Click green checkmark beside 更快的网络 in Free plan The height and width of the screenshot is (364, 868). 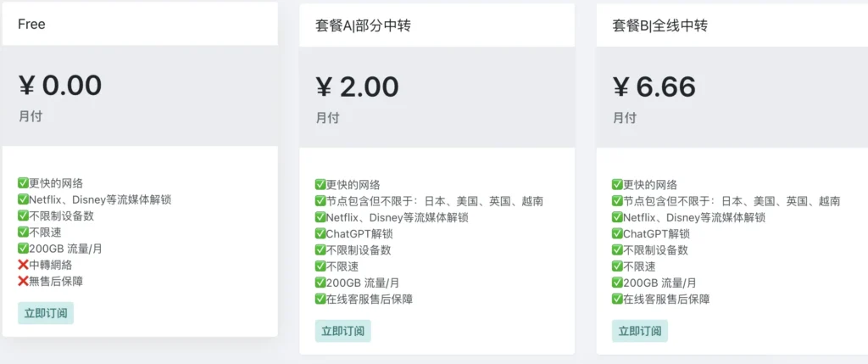(x=23, y=182)
